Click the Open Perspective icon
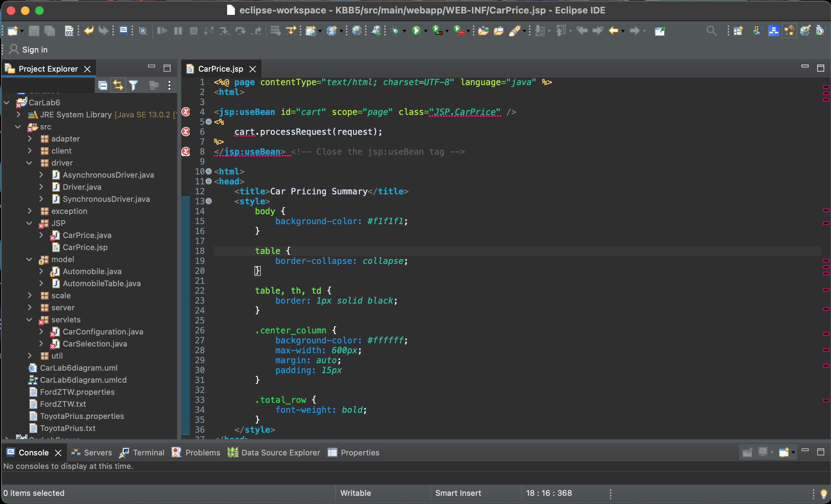831x504 pixels. pos(738,31)
